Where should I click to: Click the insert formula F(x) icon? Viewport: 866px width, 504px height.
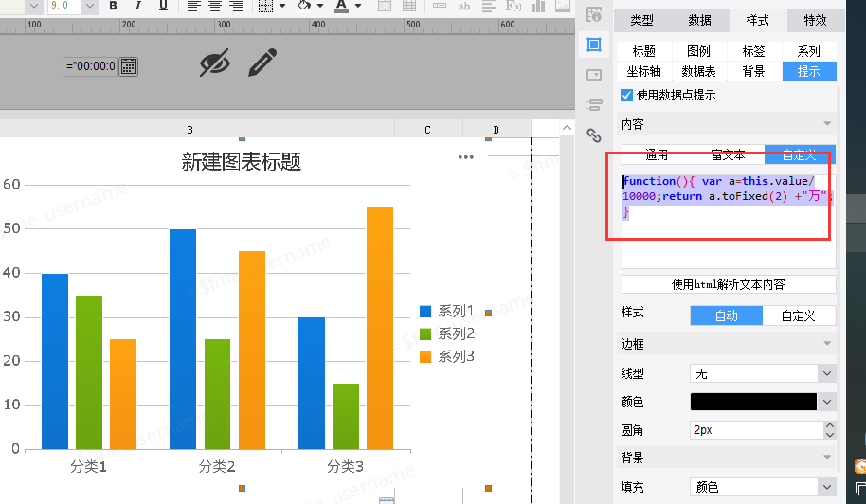click(514, 6)
